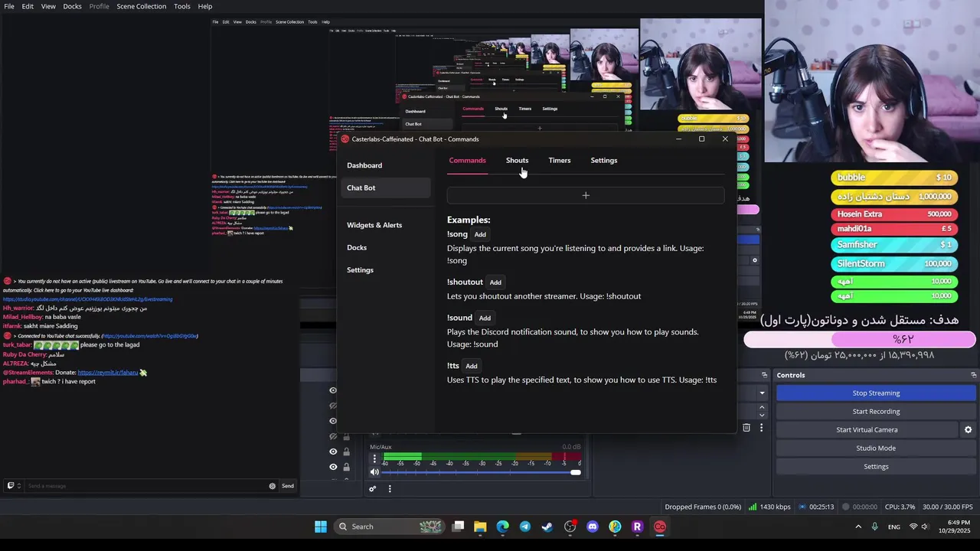The height and width of the screenshot is (551, 980).
Task: Mute the Mic/Aux speaker icon
Action: (x=374, y=472)
